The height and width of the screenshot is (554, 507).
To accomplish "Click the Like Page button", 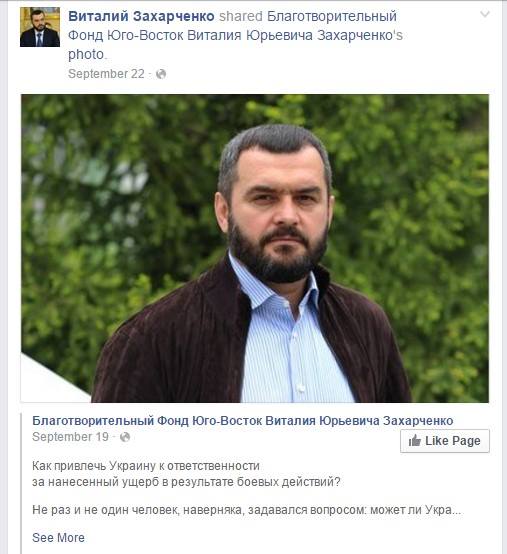I will point(445,441).
